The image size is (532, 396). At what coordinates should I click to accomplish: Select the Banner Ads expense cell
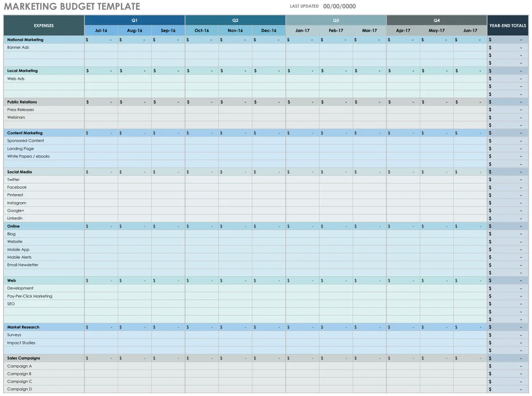[44, 47]
